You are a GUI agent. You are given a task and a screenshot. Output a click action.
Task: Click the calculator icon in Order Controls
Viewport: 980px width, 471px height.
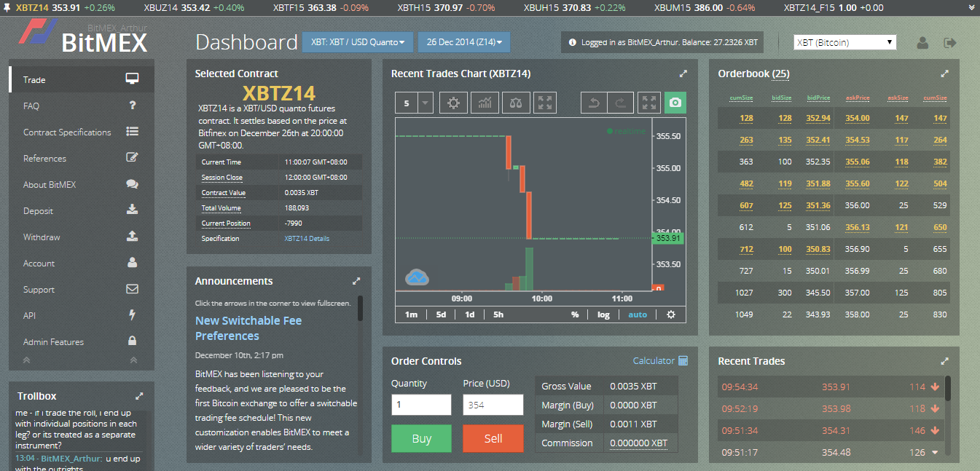[x=683, y=360]
